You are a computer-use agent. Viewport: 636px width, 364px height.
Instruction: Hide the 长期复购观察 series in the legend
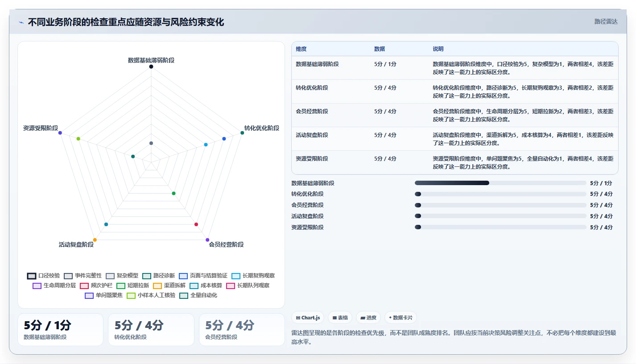point(253,276)
